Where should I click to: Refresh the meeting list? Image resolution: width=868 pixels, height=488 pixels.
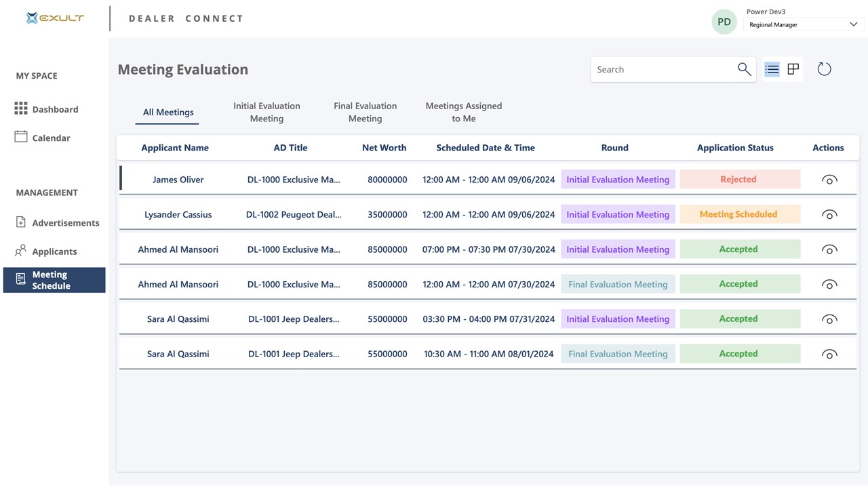[x=824, y=69]
